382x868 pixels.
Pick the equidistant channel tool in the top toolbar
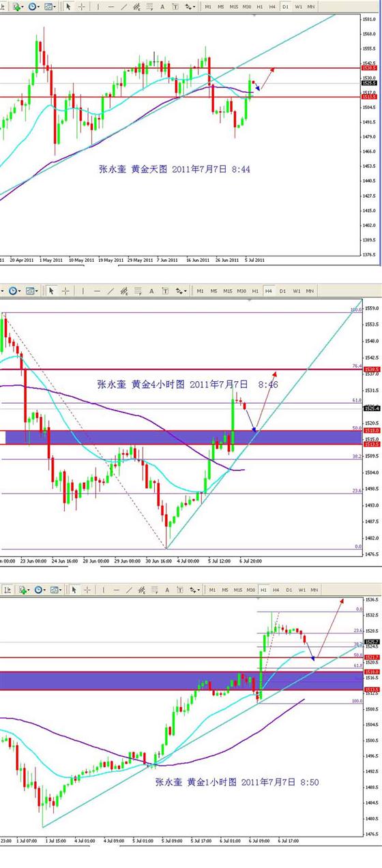coord(136,6)
